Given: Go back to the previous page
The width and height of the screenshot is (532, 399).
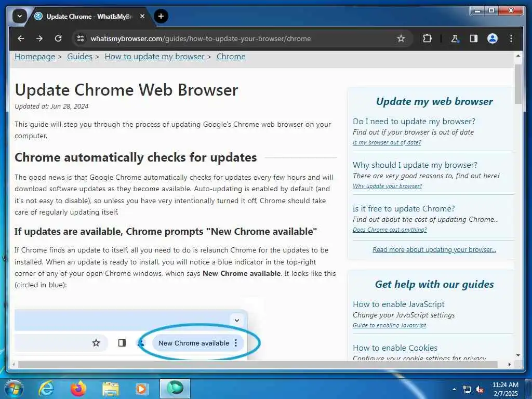Looking at the screenshot, I should 21,38.
